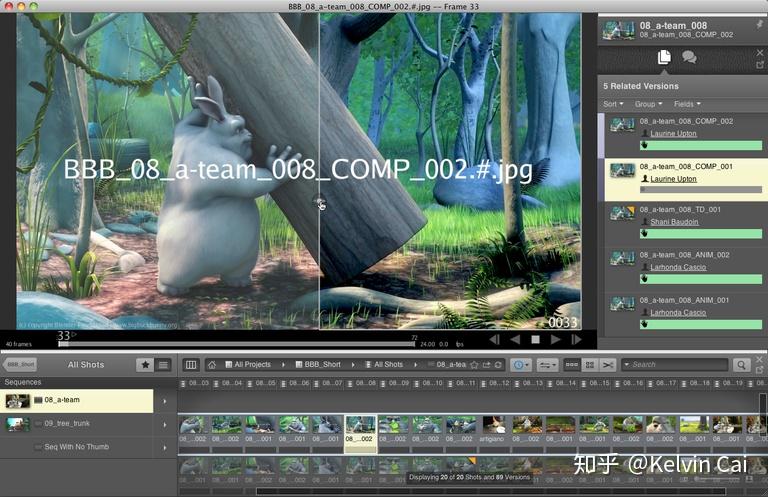Select the artigiano shot thumbnail
This screenshot has height=497, width=768.
(x=493, y=424)
